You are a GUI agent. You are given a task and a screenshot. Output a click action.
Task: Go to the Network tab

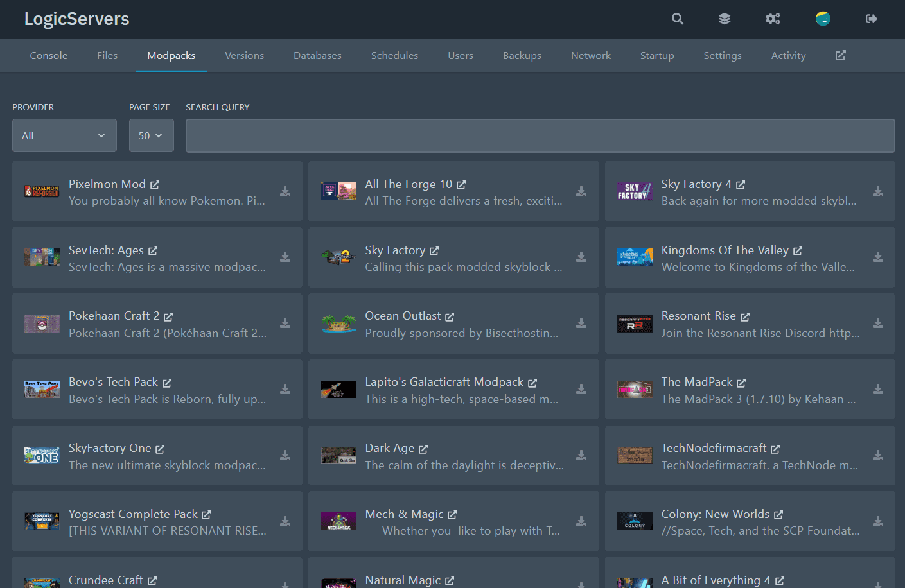pyautogui.click(x=591, y=55)
